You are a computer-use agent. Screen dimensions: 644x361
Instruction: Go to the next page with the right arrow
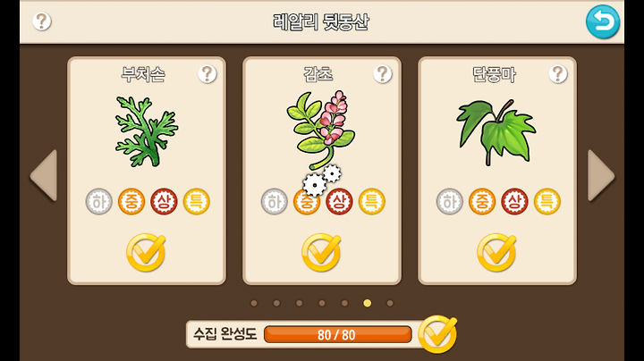click(601, 175)
